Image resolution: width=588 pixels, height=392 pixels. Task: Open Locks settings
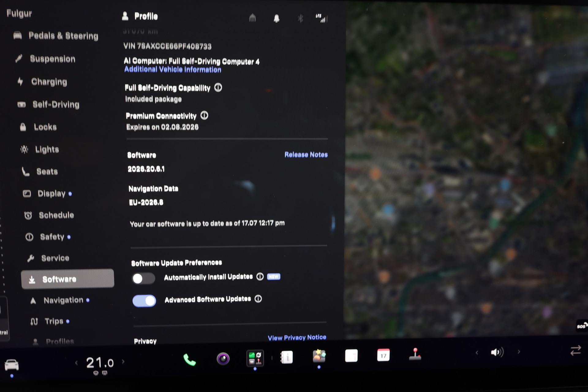tap(38, 127)
